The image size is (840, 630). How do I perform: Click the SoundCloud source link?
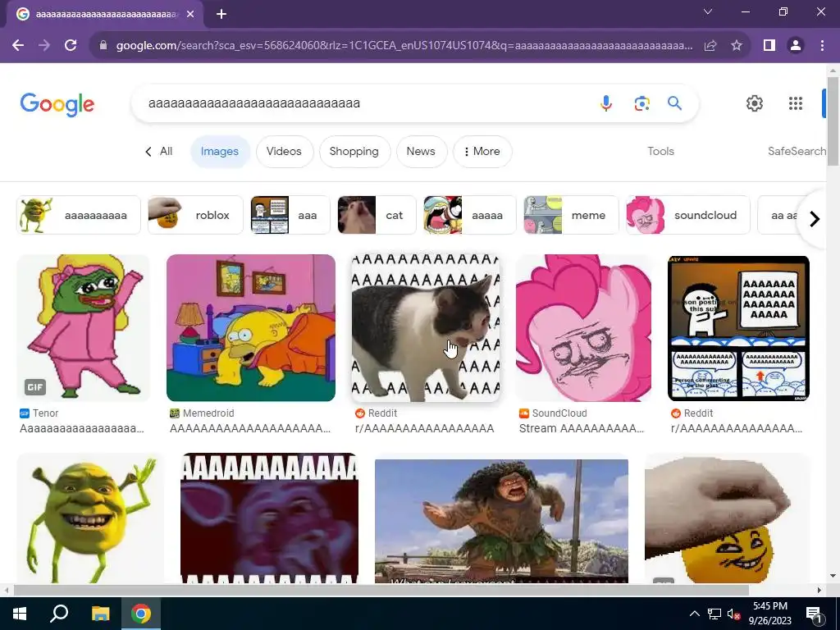pyautogui.click(x=559, y=413)
